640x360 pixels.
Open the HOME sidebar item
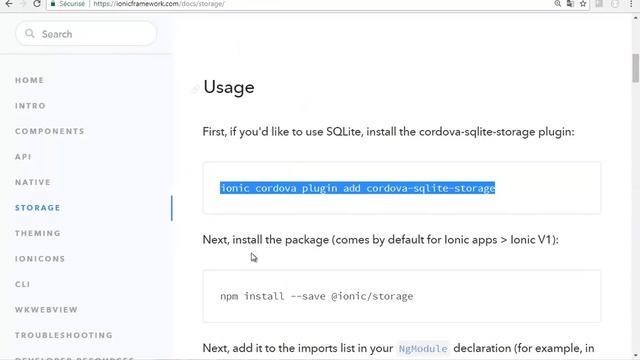(x=29, y=80)
